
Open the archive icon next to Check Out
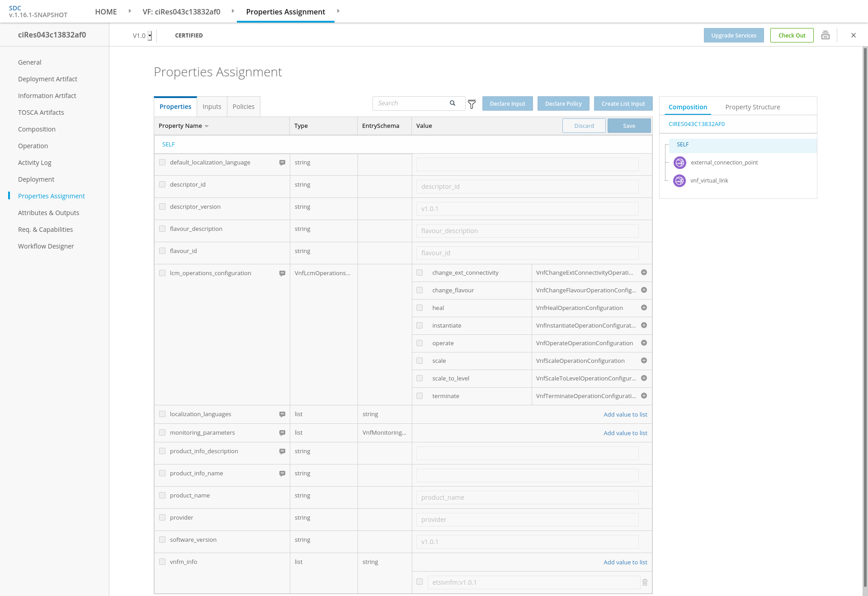[825, 35]
